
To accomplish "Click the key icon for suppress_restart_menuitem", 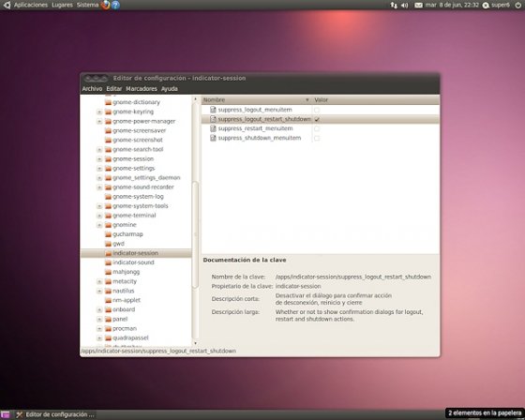I will click(x=213, y=128).
